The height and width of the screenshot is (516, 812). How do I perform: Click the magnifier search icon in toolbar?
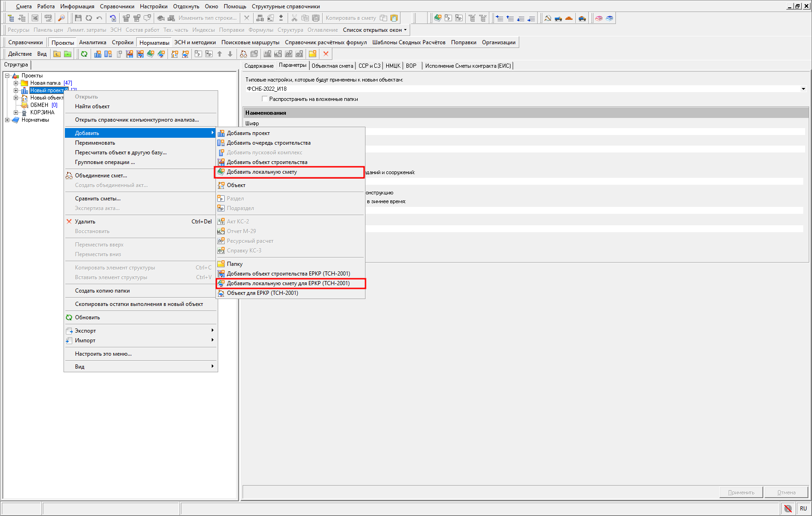pyautogui.click(x=61, y=18)
